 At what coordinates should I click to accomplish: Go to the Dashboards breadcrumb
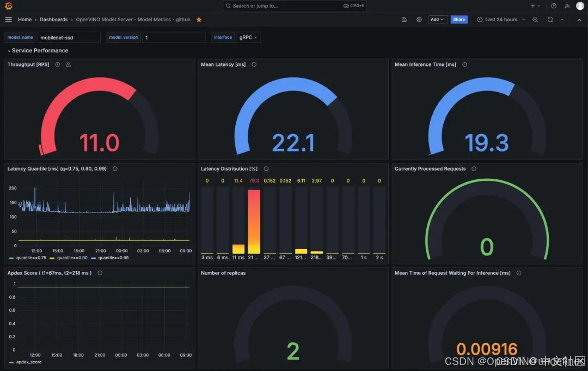click(53, 20)
